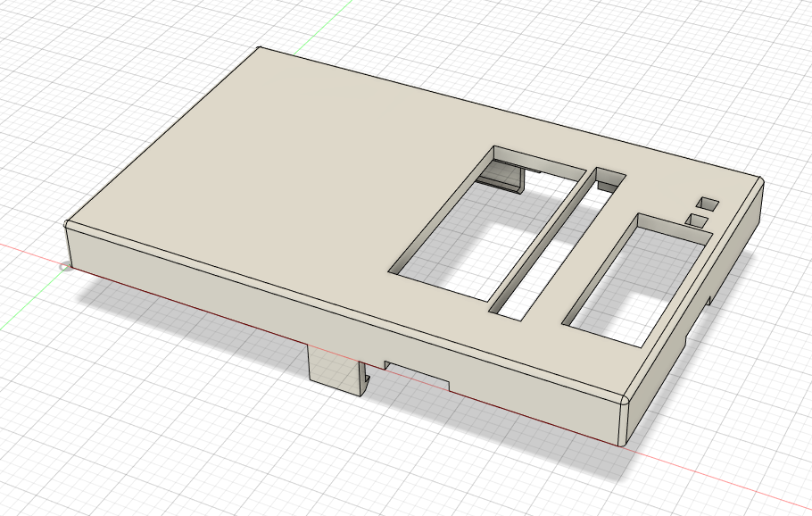Click the recessed notch along the front bottom edge
Screen dimensions: 812x516
pos(418,376)
